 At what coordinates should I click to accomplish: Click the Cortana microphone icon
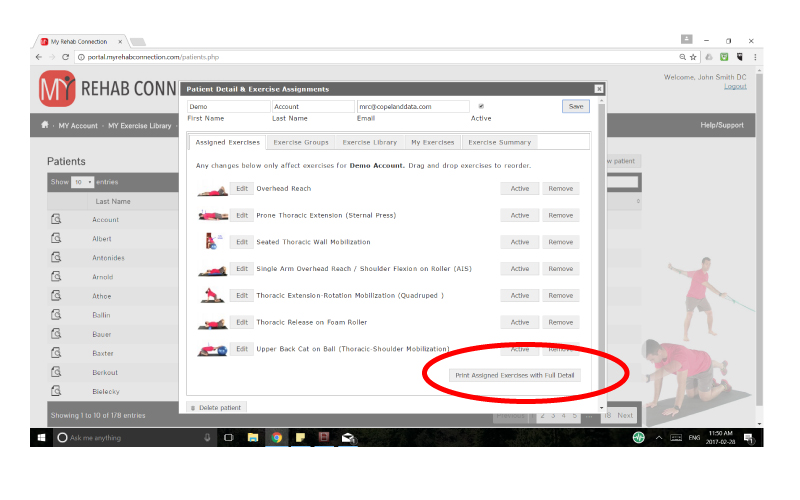(x=207, y=438)
